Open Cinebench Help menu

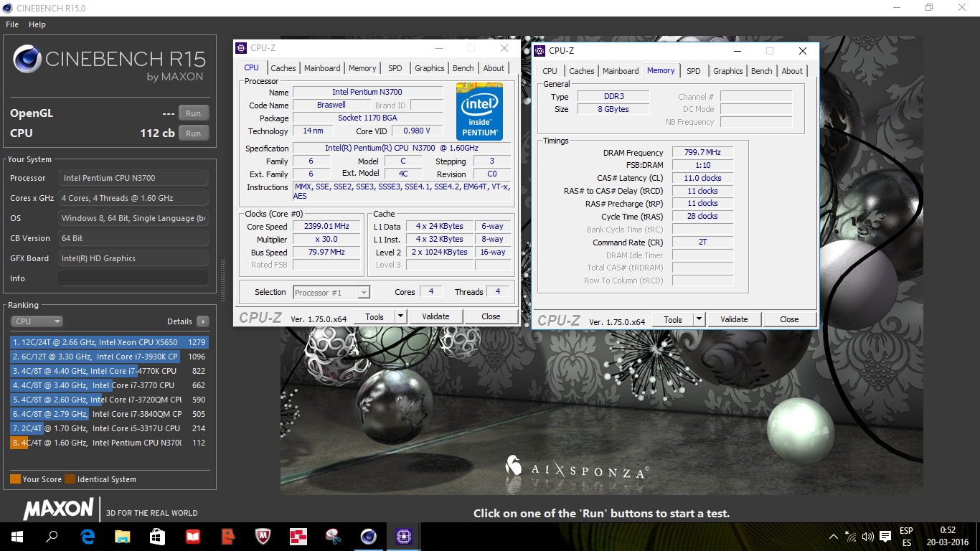coord(37,24)
